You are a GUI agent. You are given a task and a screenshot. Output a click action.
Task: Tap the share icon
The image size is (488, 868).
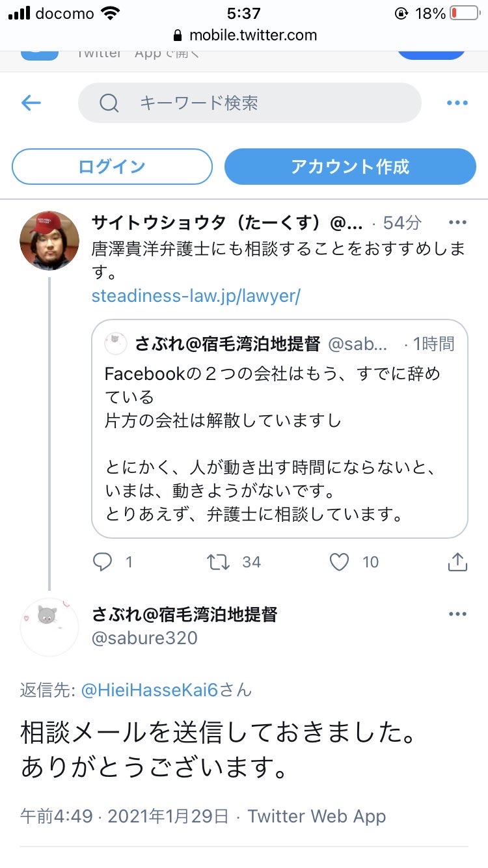pyautogui.click(x=457, y=562)
